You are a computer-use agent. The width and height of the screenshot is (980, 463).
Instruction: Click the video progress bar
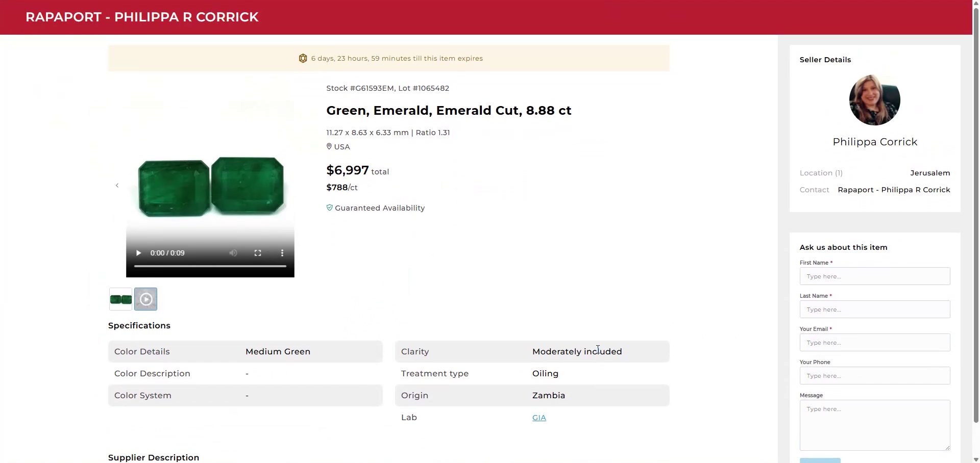coord(210,266)
